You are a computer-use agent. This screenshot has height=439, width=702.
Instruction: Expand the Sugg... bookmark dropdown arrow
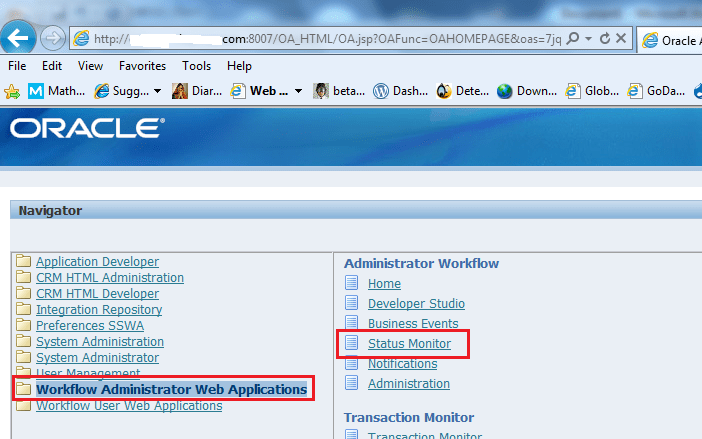click(158, 91)
